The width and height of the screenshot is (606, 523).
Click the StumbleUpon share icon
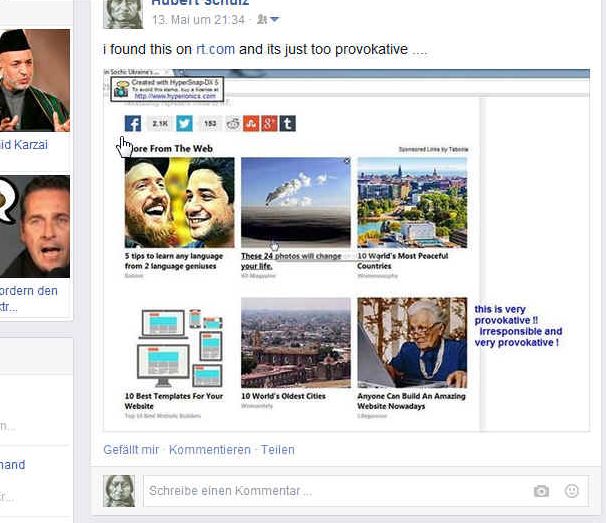[251, 124]
